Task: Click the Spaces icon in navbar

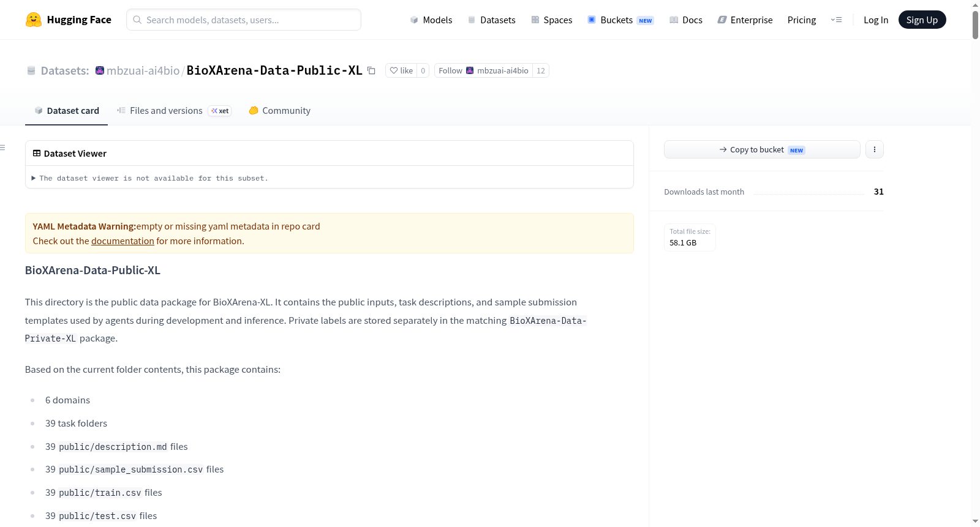Action: pos(535,20)
